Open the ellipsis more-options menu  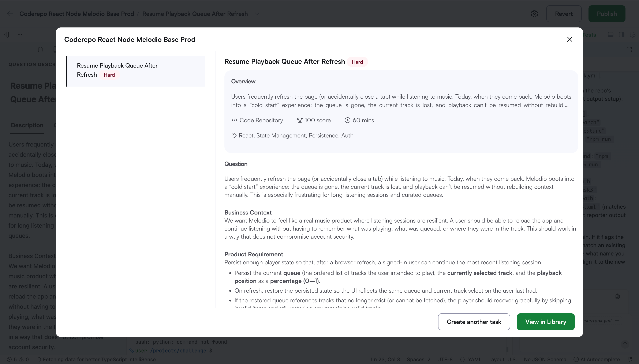(x=20, y=34)
